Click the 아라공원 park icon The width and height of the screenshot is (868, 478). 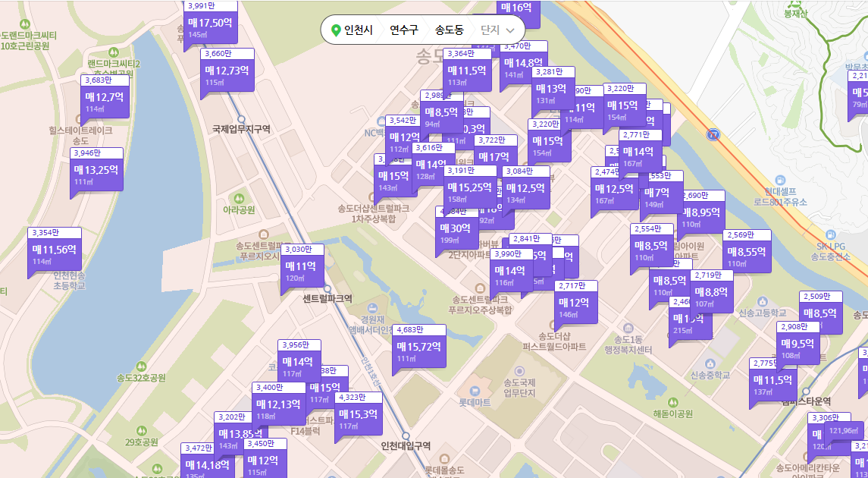click(x=239, y=198)
